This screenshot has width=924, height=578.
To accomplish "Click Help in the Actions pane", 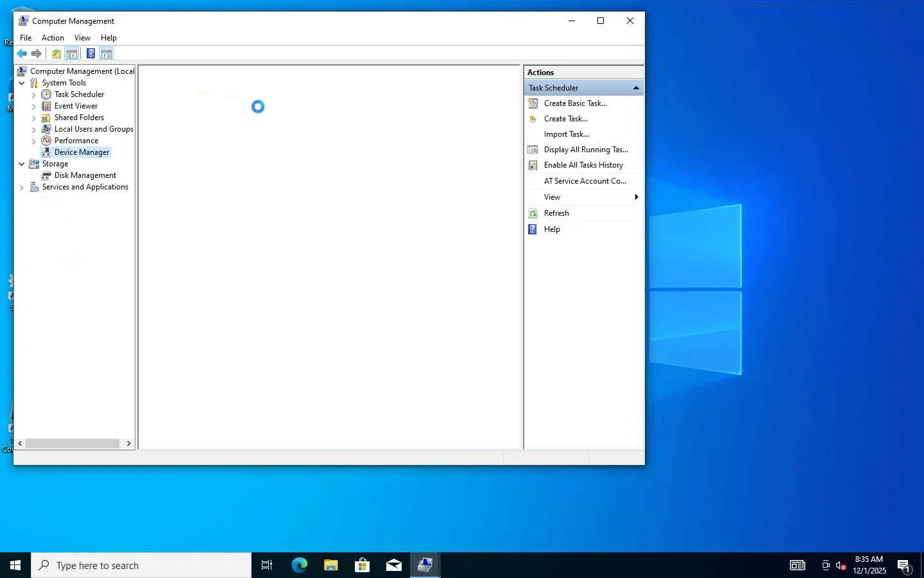I will click(x=552, y=229).
